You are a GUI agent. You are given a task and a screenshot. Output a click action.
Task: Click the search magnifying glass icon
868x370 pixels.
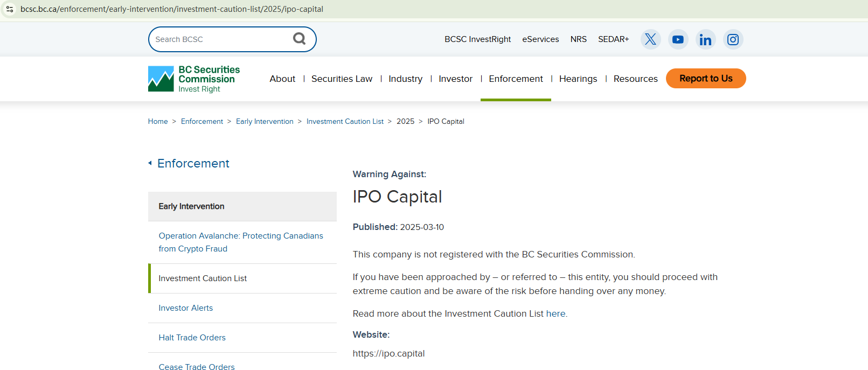click(299, 39)
